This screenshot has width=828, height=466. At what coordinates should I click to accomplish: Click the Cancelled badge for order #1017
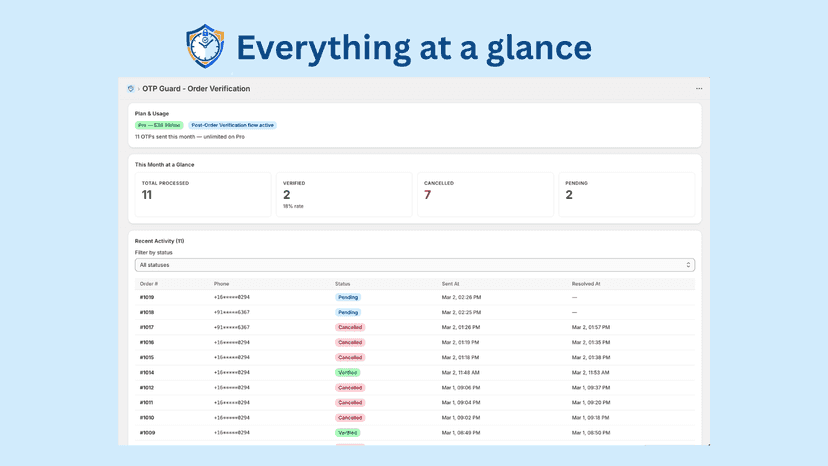coord(350,328)
